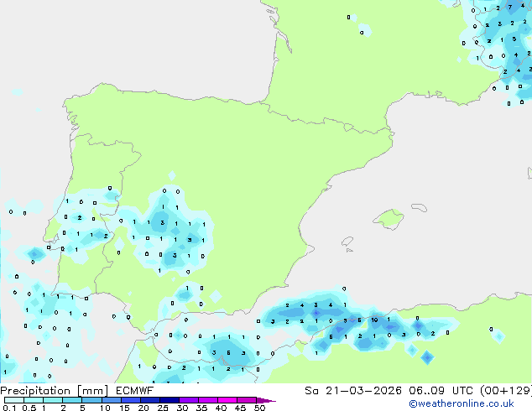This screenshot has width=532, height=411.
Task: Click the over-50 mm legend arrow tip
Action: coord(266,400)
